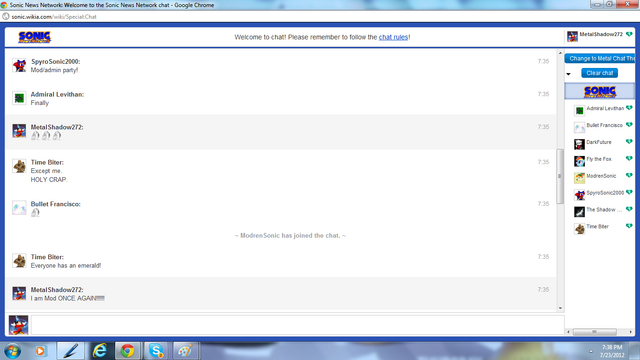The width and height of the screenshot is (640, 360).
Task: Open Internet Explorer from the taskbar
Action: (x=100, y=351)
